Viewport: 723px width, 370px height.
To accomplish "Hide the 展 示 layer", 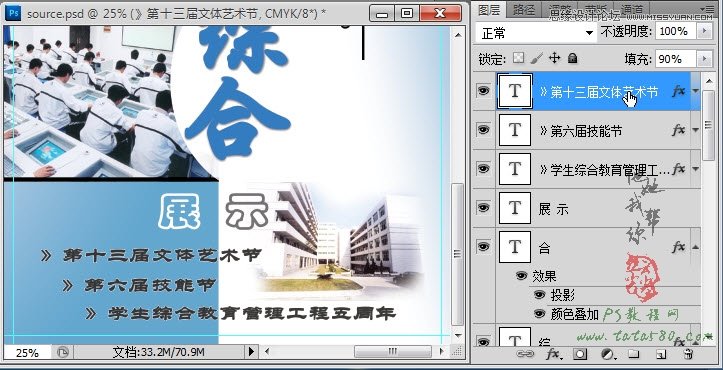I will point(483,208).
